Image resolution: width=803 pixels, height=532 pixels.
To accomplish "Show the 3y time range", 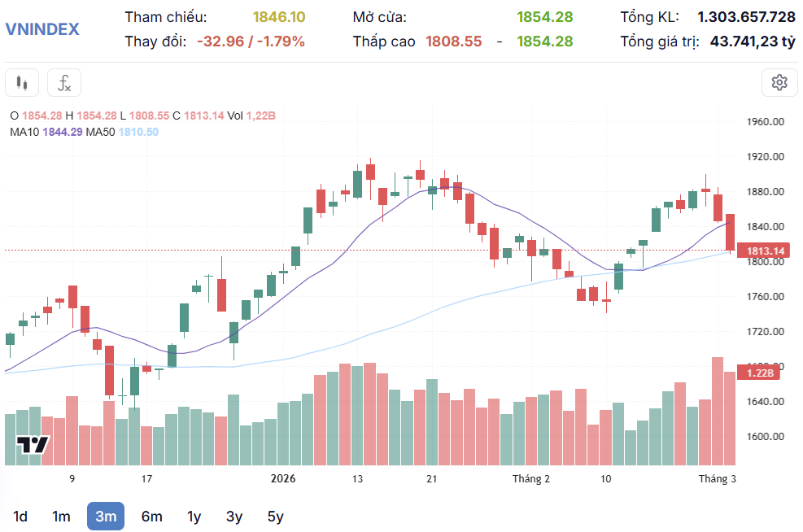I will click(234, 516).
